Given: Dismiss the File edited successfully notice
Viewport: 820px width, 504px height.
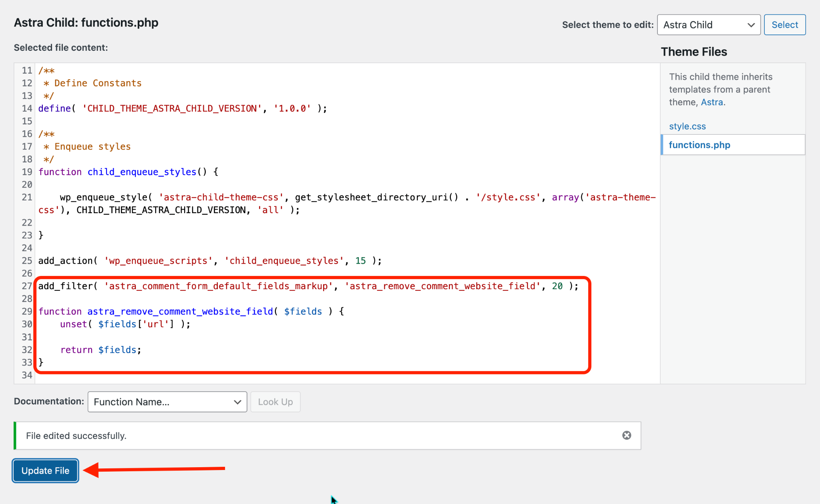Looking at the screenshot, I should point(627,435).
